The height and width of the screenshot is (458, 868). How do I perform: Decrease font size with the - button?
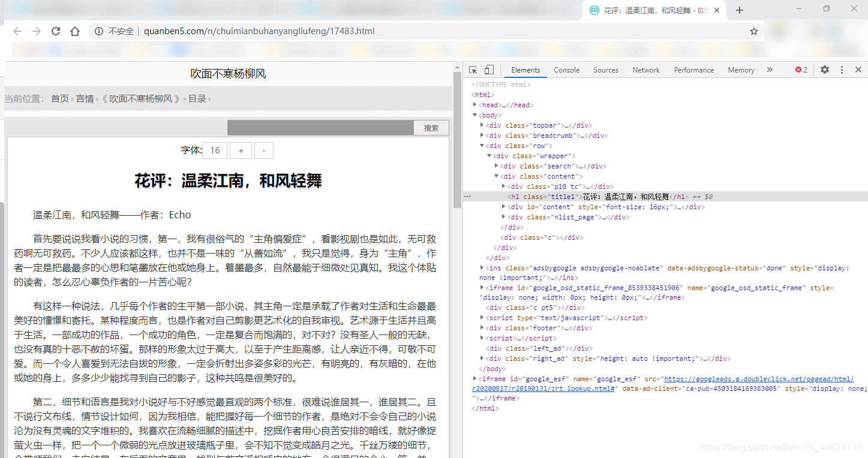[264, 150]
